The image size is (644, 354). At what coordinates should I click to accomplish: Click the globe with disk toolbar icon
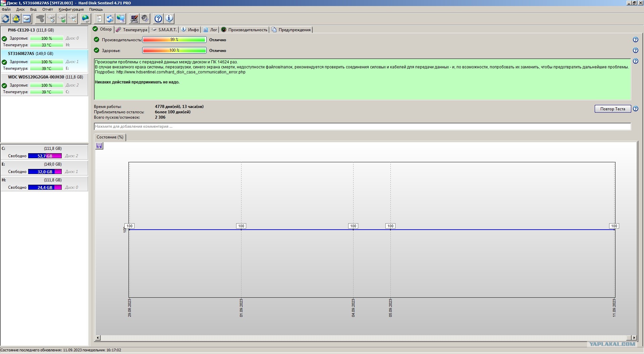(86, 19)
